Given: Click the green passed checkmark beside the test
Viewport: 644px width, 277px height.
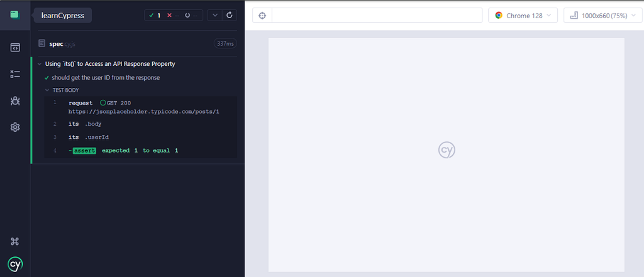Looking at the screenshot, I should tap(47, 77).
